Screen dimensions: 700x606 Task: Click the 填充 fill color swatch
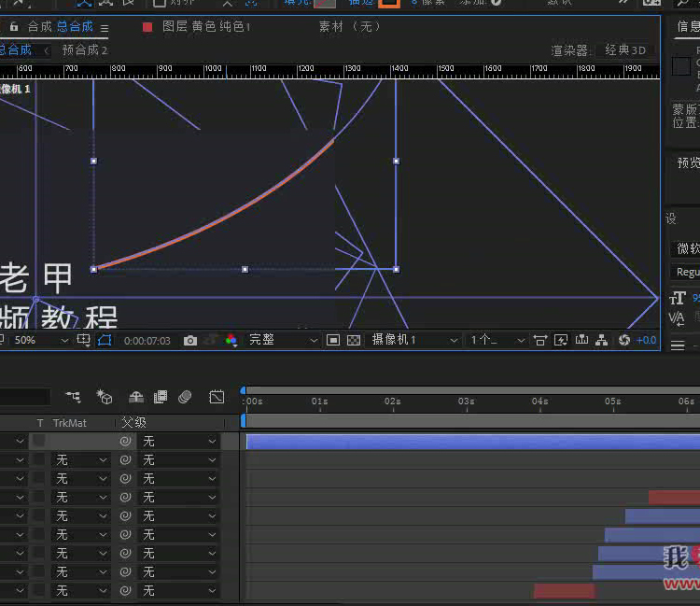325,3
